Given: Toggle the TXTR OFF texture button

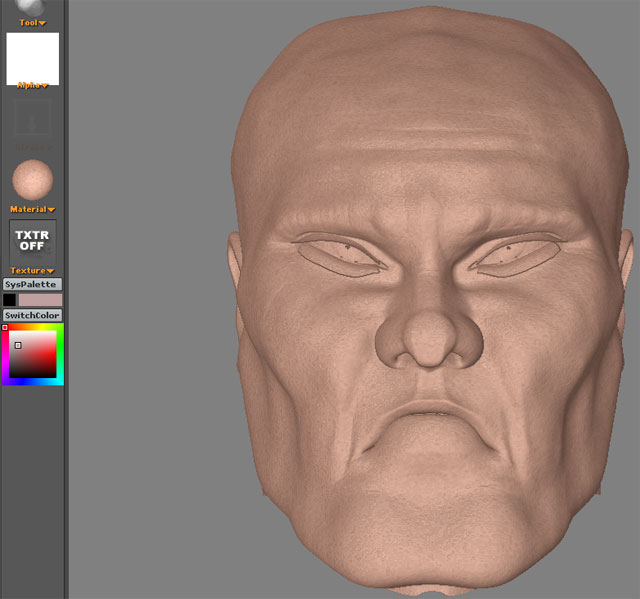Looking at the screenshot, I should tap(33, 241).
